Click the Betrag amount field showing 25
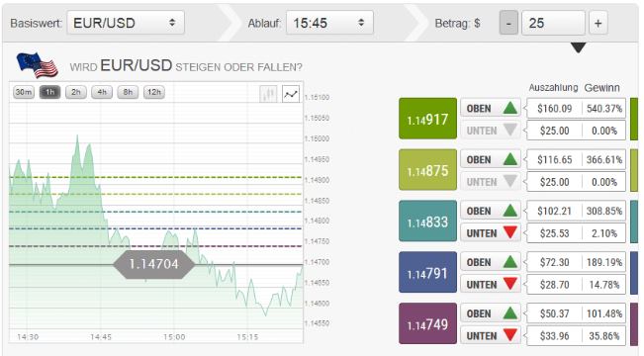The image size is (644, 356). 553,23
